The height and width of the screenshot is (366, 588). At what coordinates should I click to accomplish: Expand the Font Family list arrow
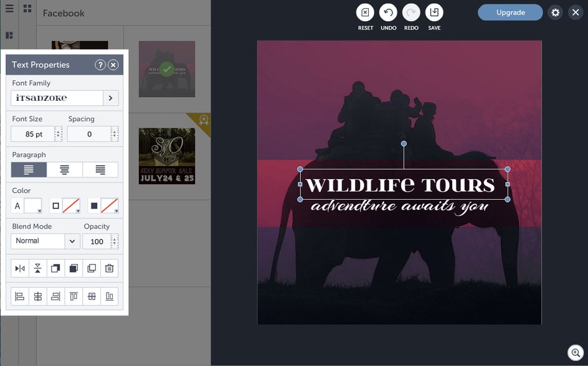(111, 98)
